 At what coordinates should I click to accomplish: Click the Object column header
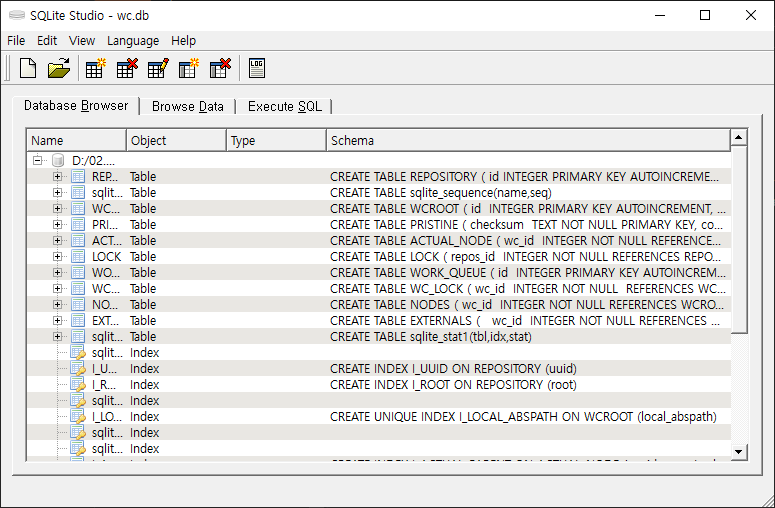point(176,140)
